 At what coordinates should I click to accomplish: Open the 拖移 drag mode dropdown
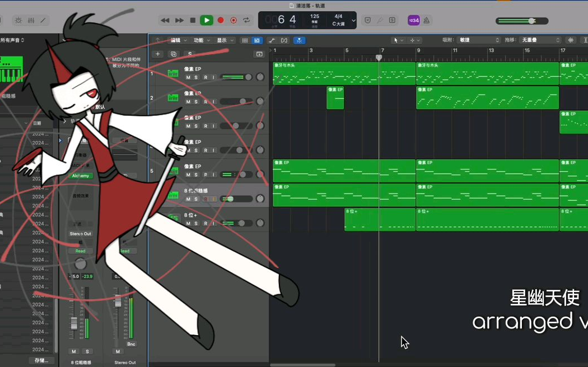(540, 40)
